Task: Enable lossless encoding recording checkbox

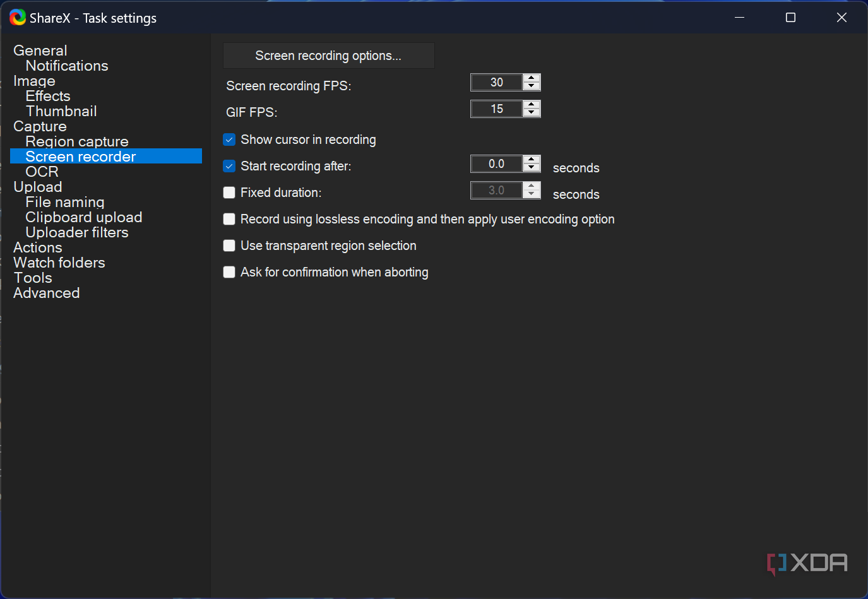Action: pos(229,219)
